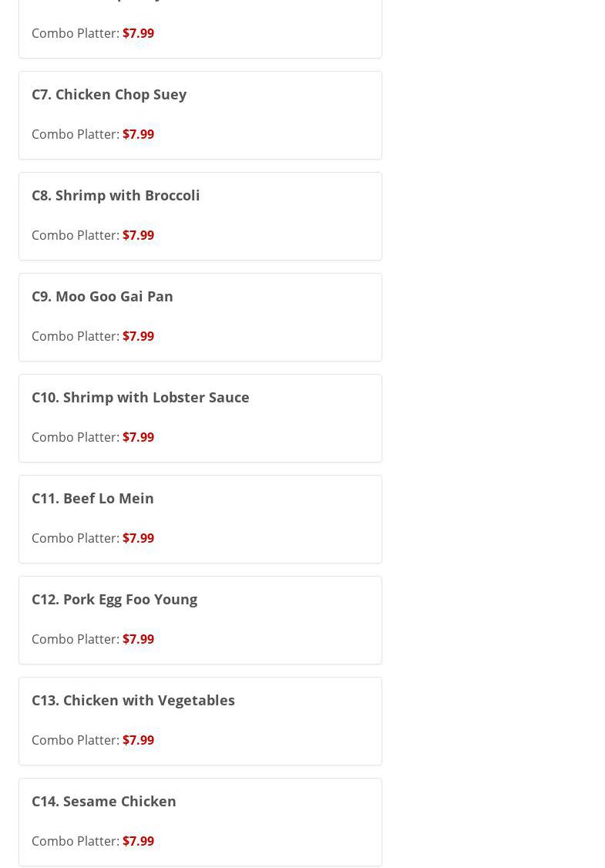Click Combo Platter label under Beef Lo Mein
This screenshot has height=868, width=605.
75,538
